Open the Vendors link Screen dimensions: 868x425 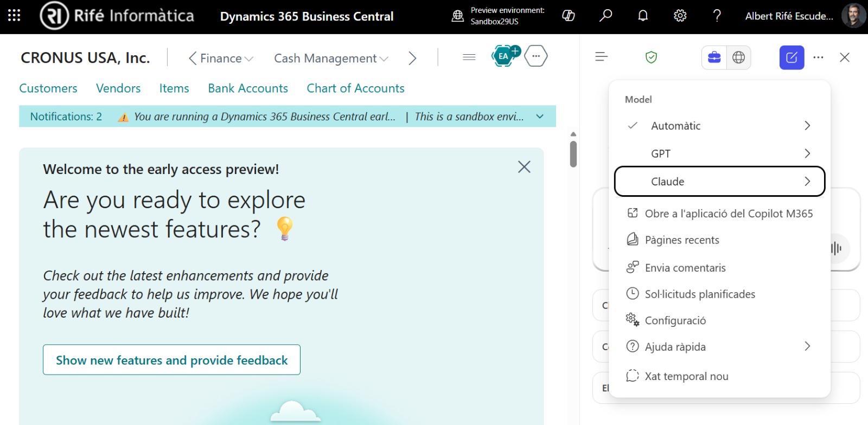click(x=118, y=88)
